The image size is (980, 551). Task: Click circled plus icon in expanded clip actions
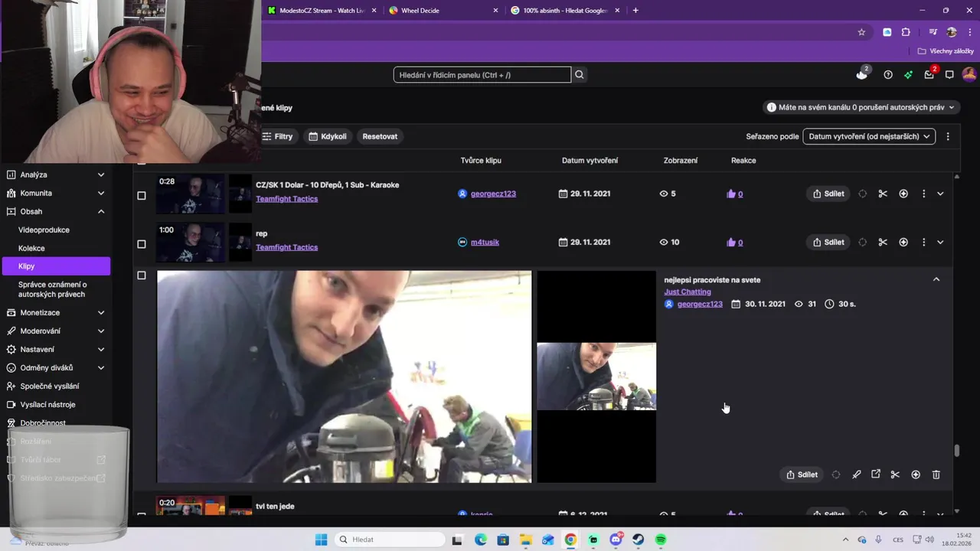pos(916,474)
